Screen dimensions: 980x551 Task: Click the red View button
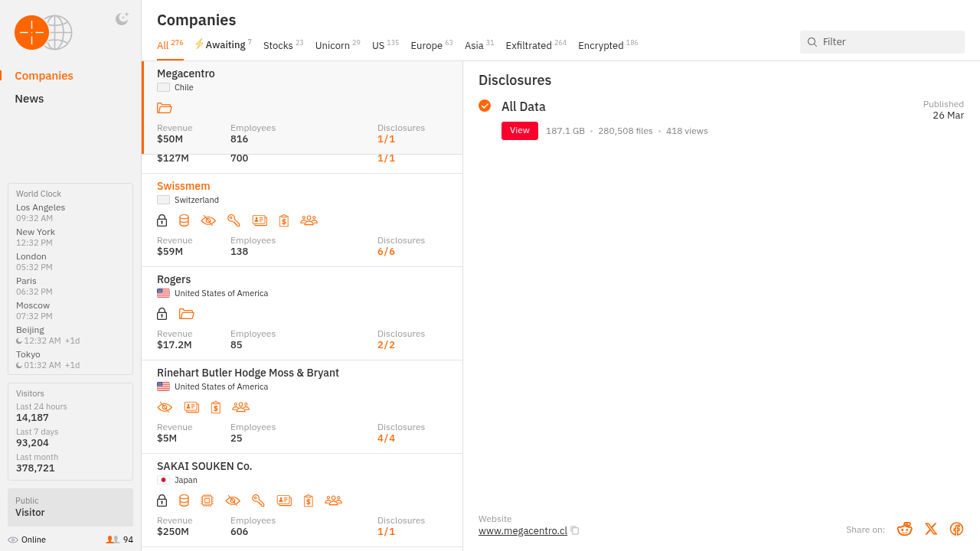tap(520, 131)
